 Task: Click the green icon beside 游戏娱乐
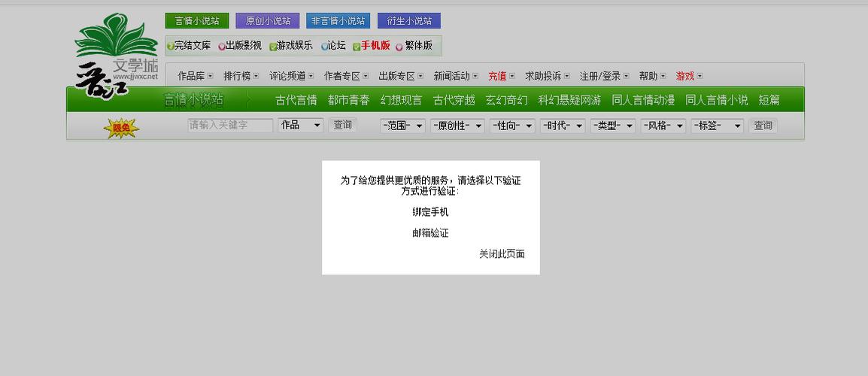click(x=273, y=47)
